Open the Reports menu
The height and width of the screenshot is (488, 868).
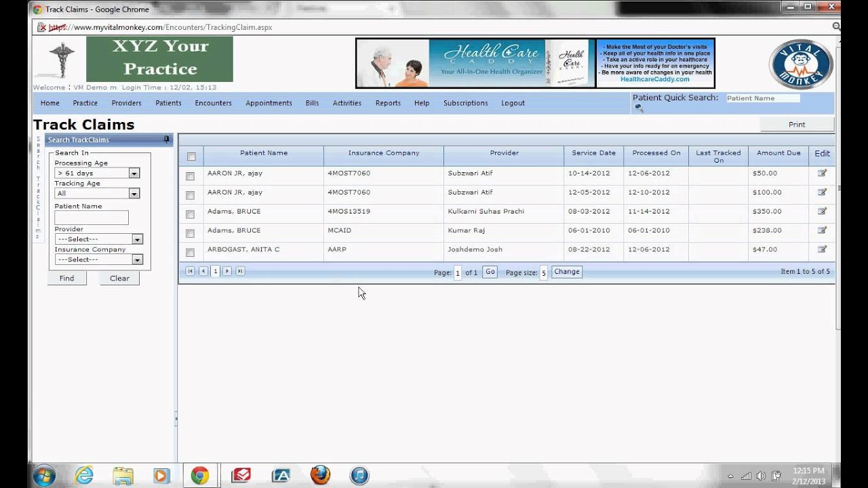tap(388, 103)
